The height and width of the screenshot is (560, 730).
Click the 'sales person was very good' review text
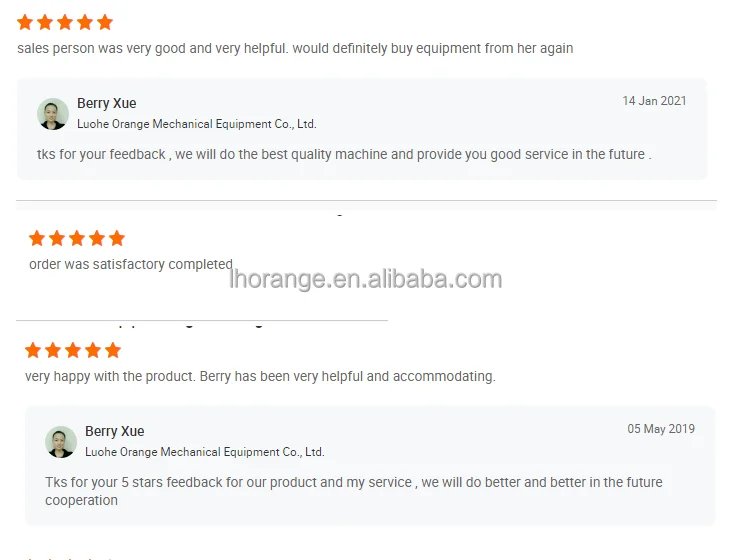[x=295, y=48]
